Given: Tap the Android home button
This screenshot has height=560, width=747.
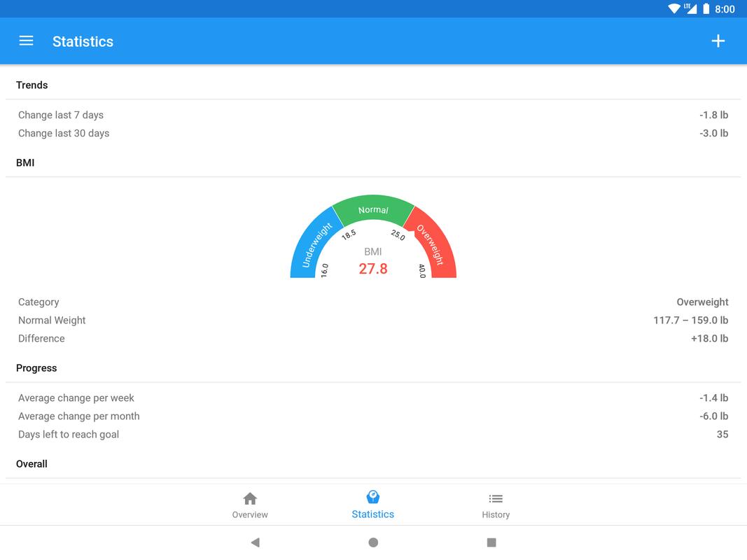Looking at the screenshot, I should point(373,542).
